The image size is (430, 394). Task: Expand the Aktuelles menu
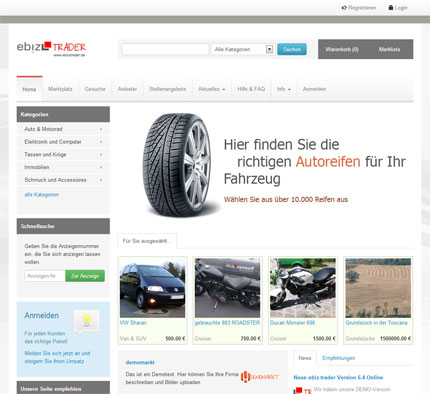(x=212, y=89)
